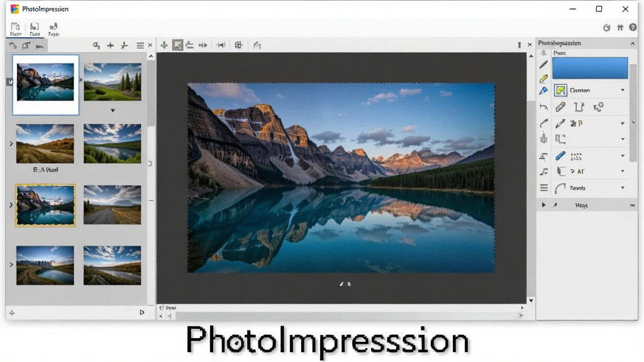Viewport: 644px width, 362px height.
Task: Click the house-shaped icon in canvas toolbar
Action: [257, 45]
